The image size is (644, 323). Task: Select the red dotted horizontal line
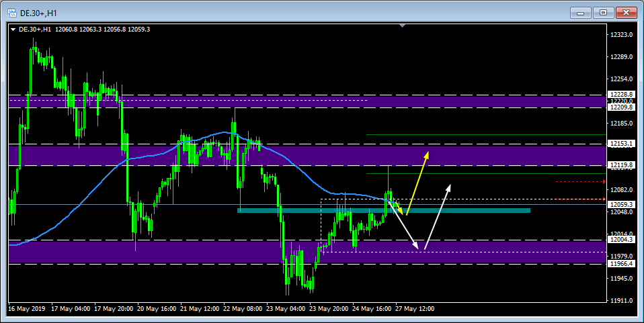click(579, 181)
